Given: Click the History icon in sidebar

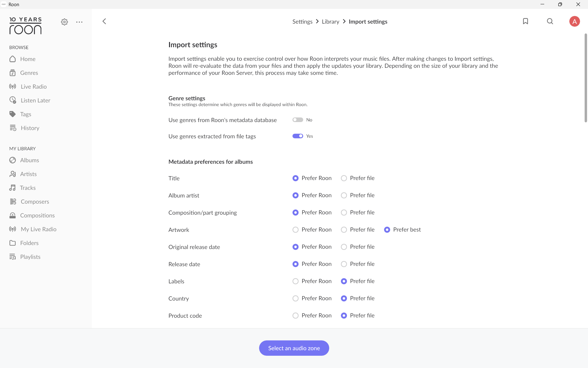Looking at the screenshot, I should 13,128.
